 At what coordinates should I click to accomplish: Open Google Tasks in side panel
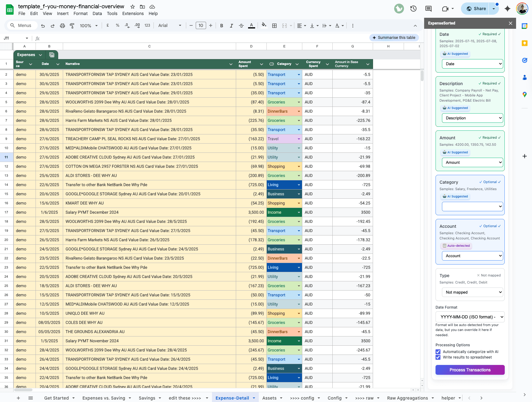pos(525,60)
